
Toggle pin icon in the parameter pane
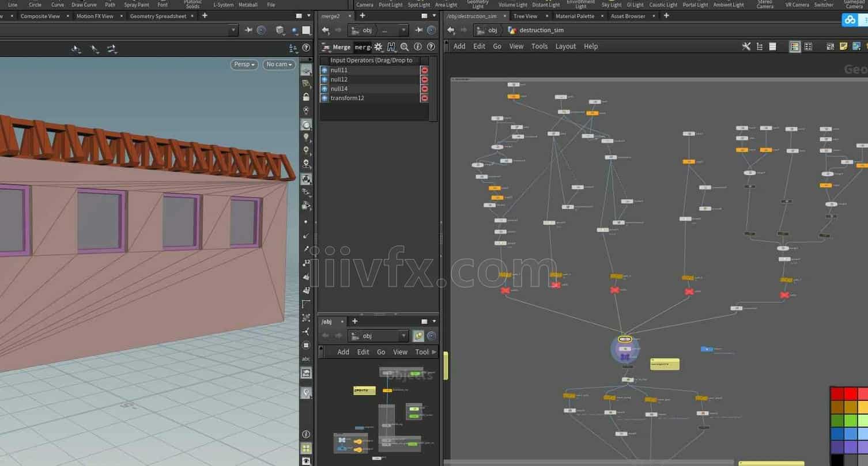point(419,30)
